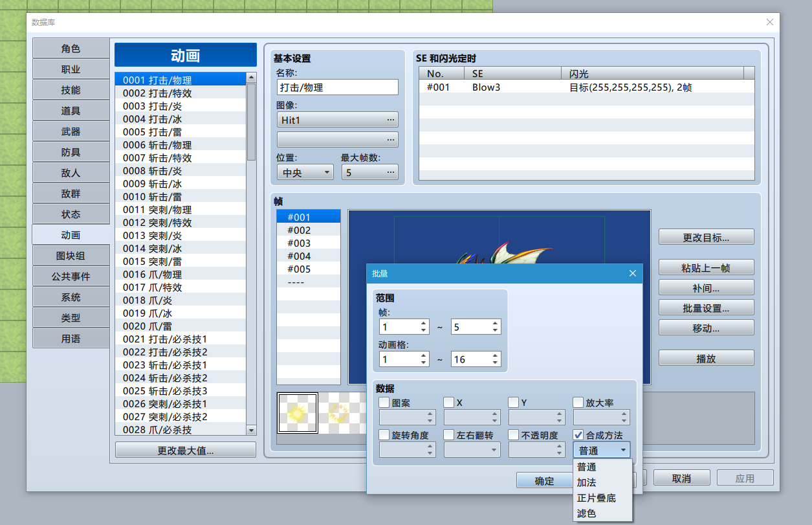Viewport: 812px width, 525px height.
Task: Enable the X checkbox
Action: pyautogui.click(x=449, y=403)
